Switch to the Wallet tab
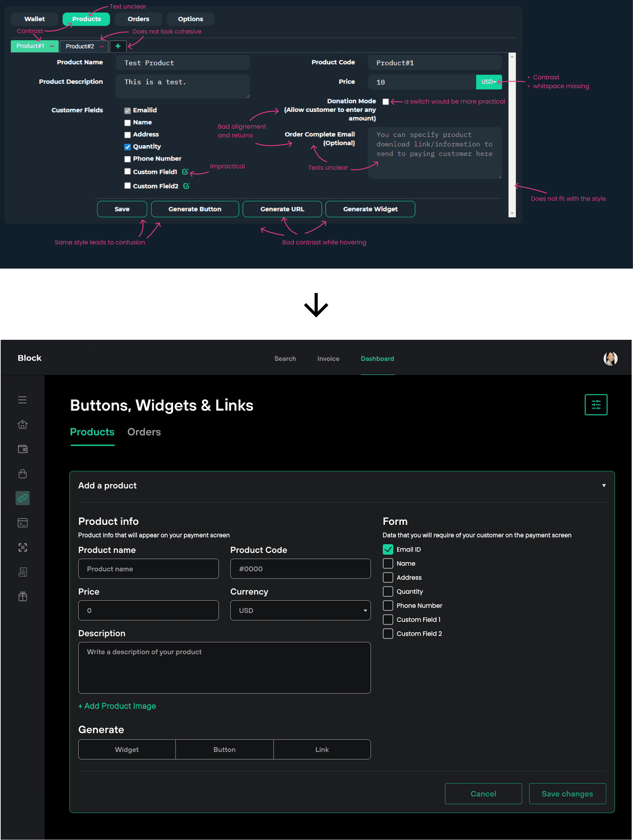This screenshot has width=633, height=840. (x=35, y=19)
